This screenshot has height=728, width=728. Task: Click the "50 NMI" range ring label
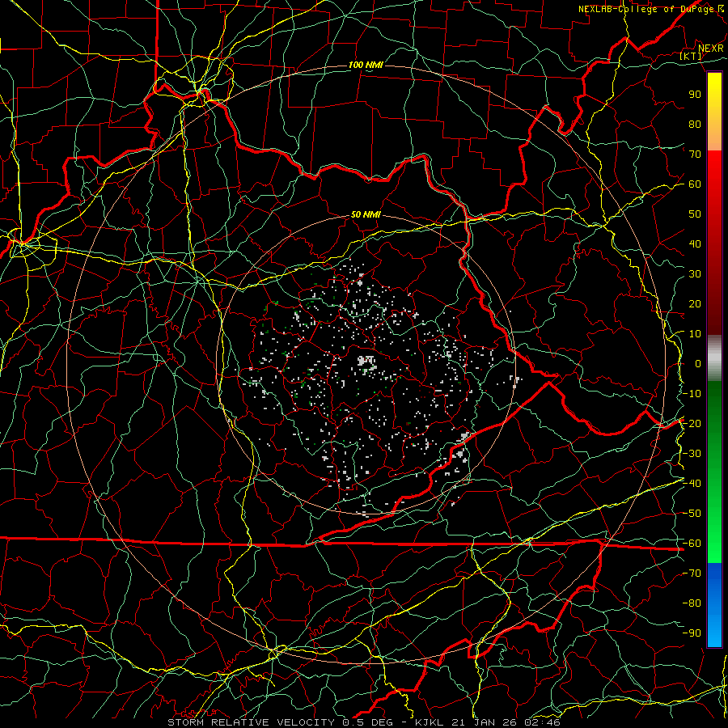(366, 214)
